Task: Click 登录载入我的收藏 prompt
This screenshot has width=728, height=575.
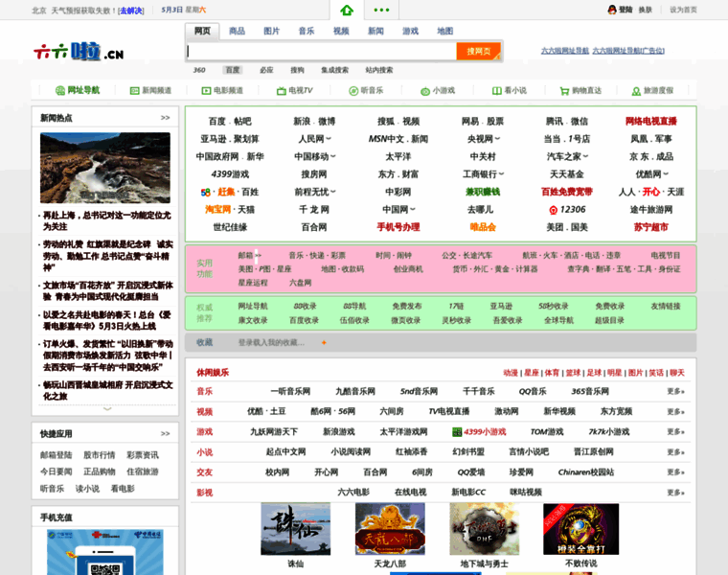Action: [271, 343]
